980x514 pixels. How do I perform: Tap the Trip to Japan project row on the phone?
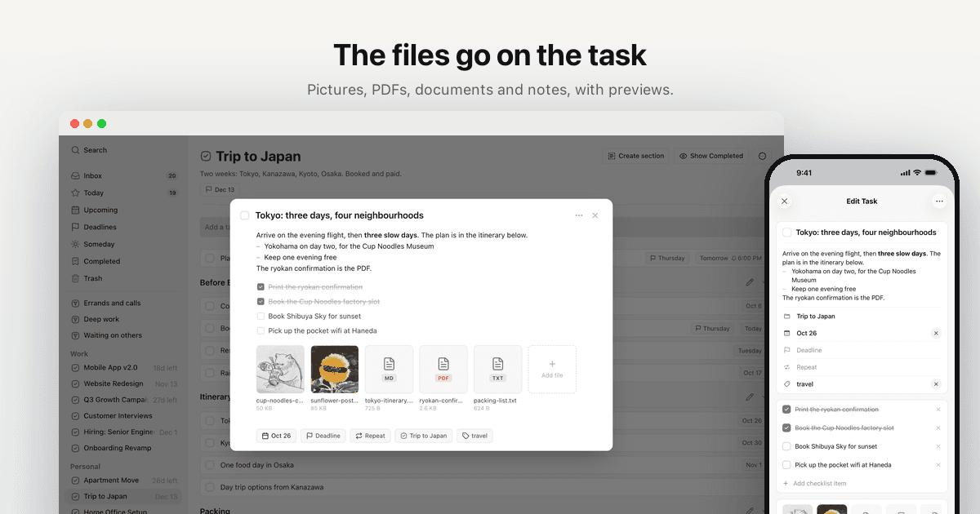(862, 316)
